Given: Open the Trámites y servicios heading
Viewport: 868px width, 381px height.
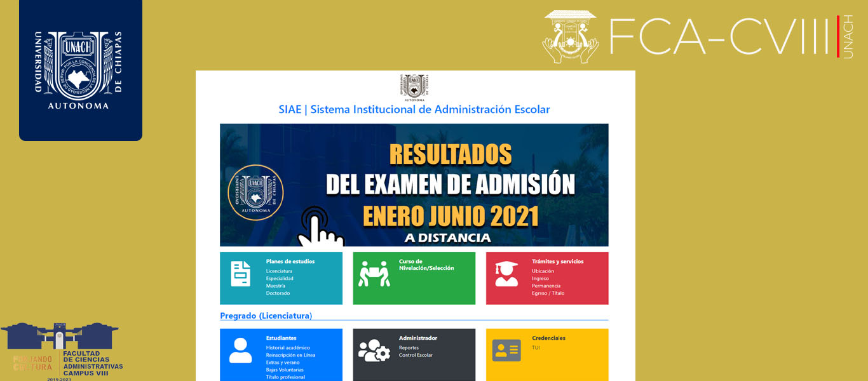Looking at the screenshot, I should (x=557, y=261).
